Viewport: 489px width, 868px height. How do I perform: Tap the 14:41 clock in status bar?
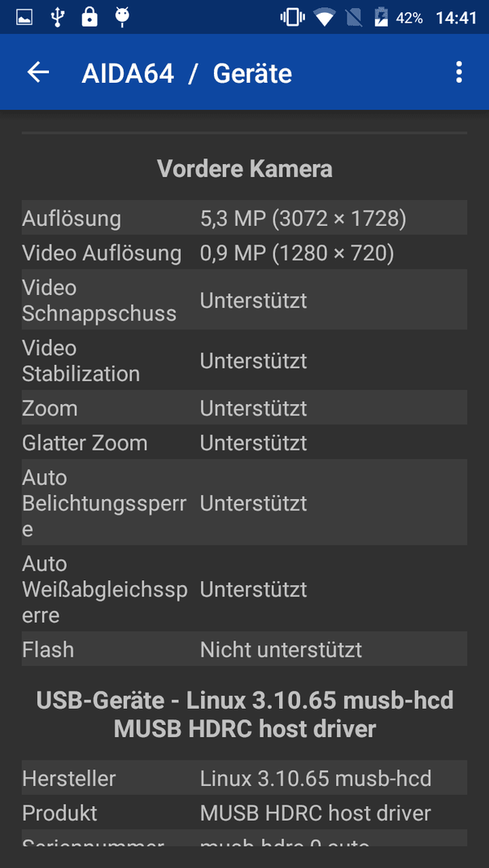pyautogui.click(x=456, y=18)
